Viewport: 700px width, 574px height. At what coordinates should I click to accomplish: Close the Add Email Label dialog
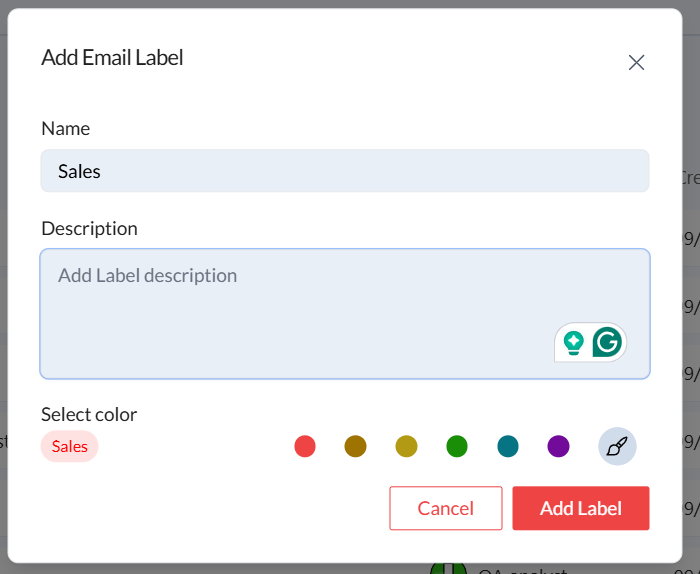point(636,62)
